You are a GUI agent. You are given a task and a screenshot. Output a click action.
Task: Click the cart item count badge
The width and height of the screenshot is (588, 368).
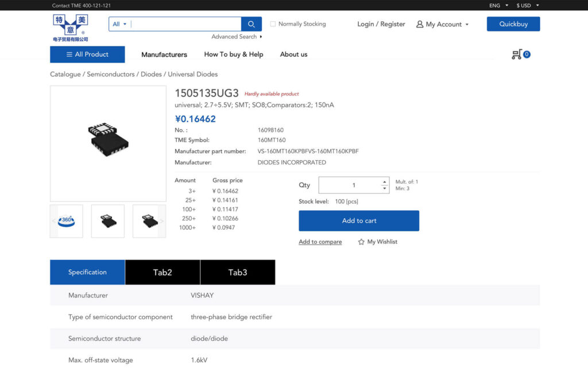pos(527,55)
